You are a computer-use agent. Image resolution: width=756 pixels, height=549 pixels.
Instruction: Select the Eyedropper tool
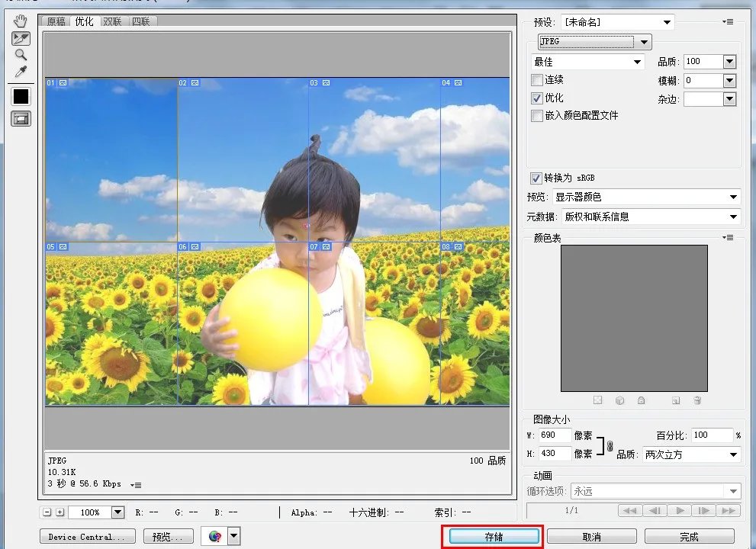point(21,72)
